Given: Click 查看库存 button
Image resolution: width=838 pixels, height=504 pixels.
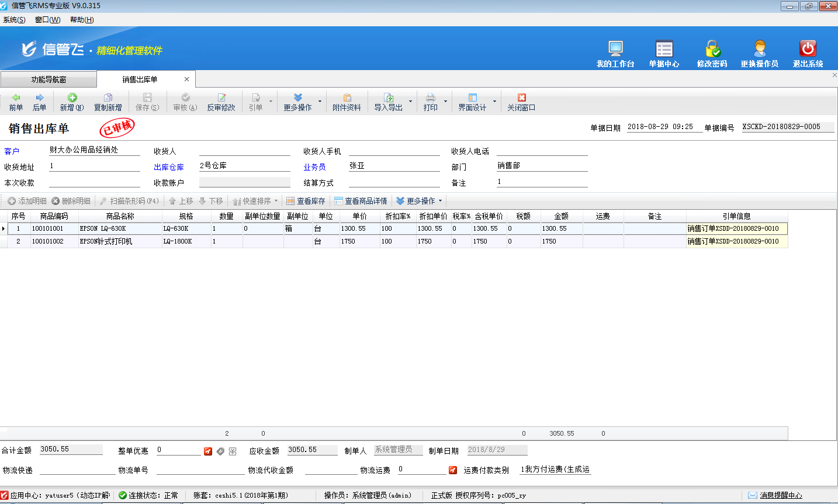Looking at the screenshot, I should [306, 201].
